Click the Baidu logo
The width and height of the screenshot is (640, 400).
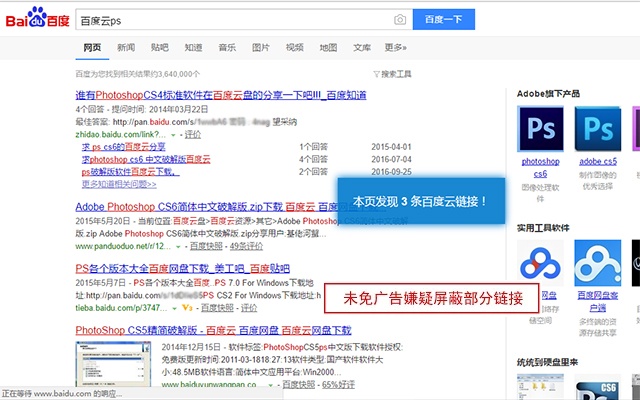coord(38,18)
